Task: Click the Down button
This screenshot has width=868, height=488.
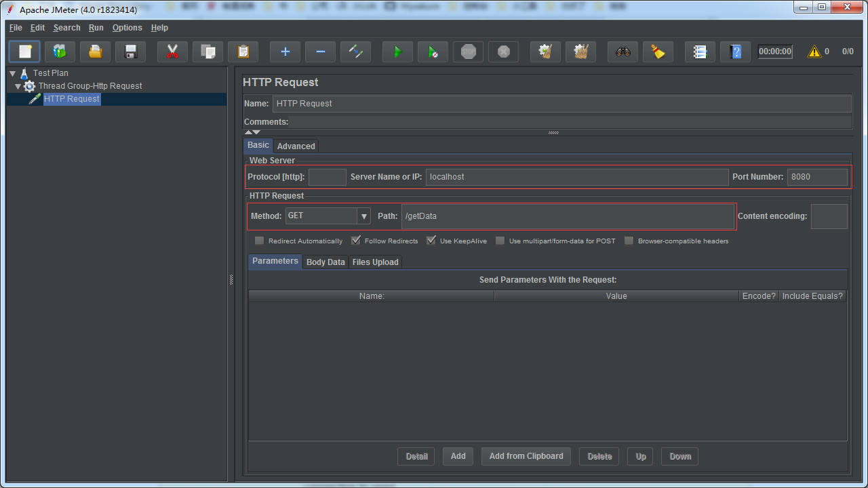Action: tap(680, 456)
